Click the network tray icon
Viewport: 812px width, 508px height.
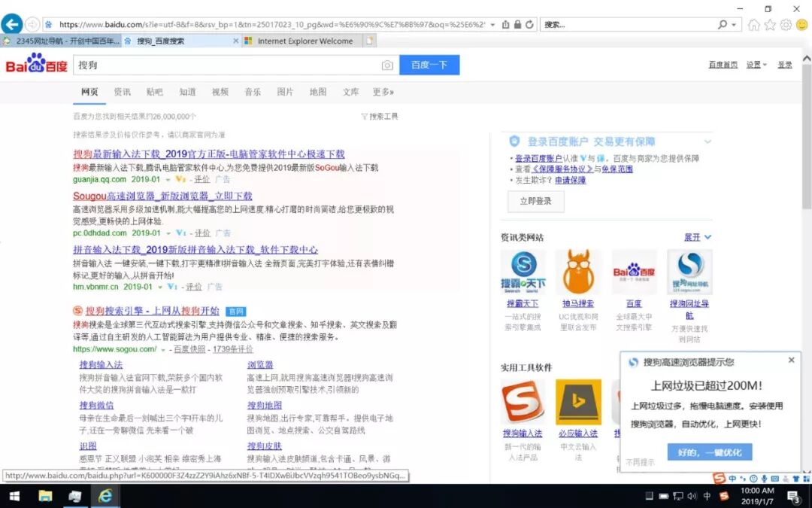click(678, 496)
